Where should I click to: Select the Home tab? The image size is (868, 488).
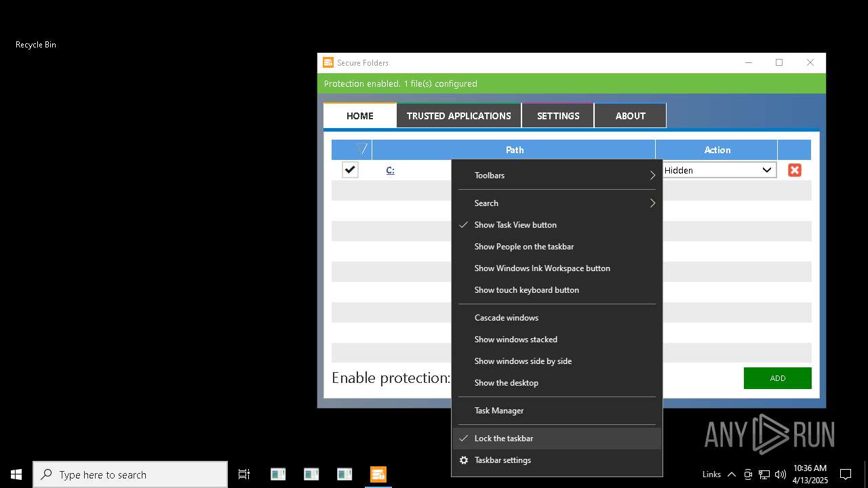point(360,116)
